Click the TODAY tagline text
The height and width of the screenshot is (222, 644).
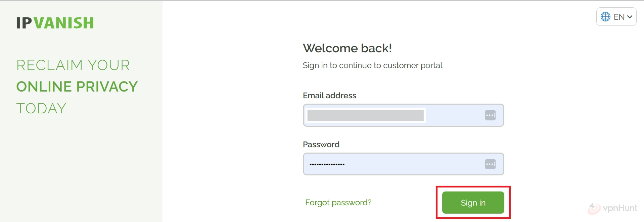(41, 108)
